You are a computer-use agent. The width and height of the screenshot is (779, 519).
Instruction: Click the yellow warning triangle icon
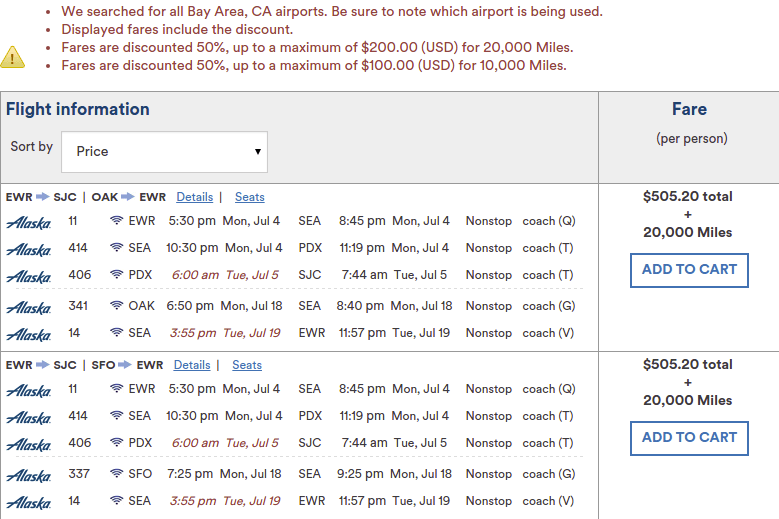click(x=12, y=57)
